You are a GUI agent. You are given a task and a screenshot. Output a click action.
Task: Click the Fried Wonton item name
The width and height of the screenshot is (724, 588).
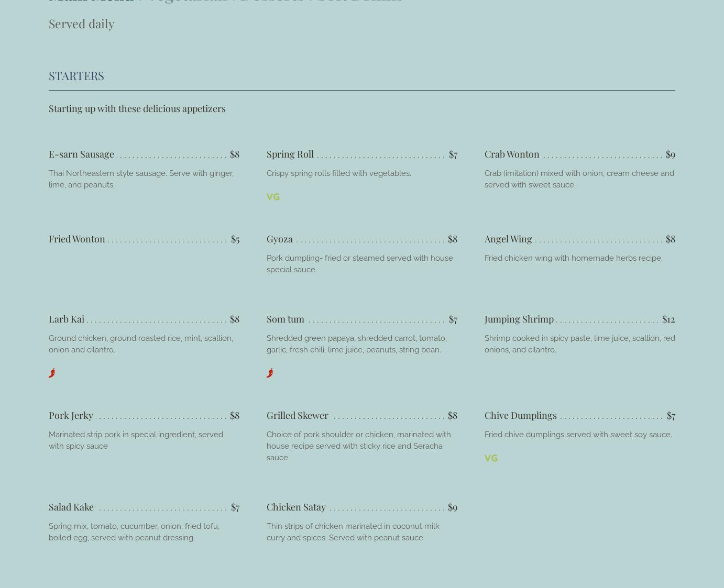[x=77, y=239]
